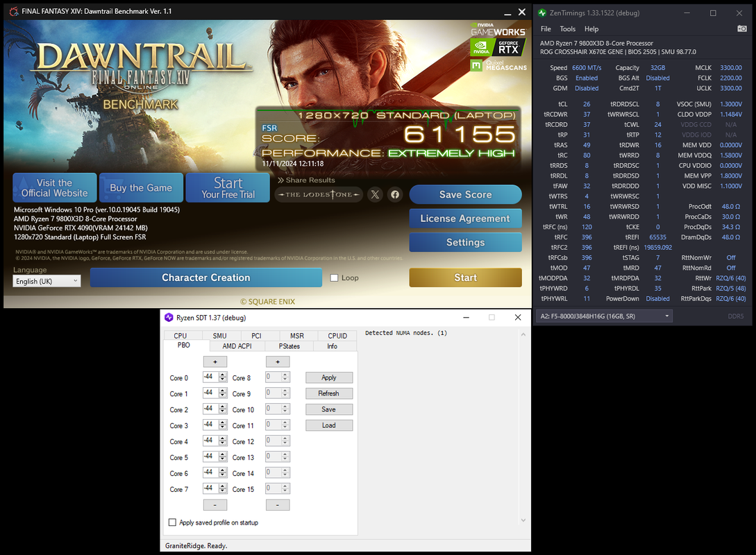Click Save Score button
The width and height of the screenshot is (756, 555).
coord(465,195)
